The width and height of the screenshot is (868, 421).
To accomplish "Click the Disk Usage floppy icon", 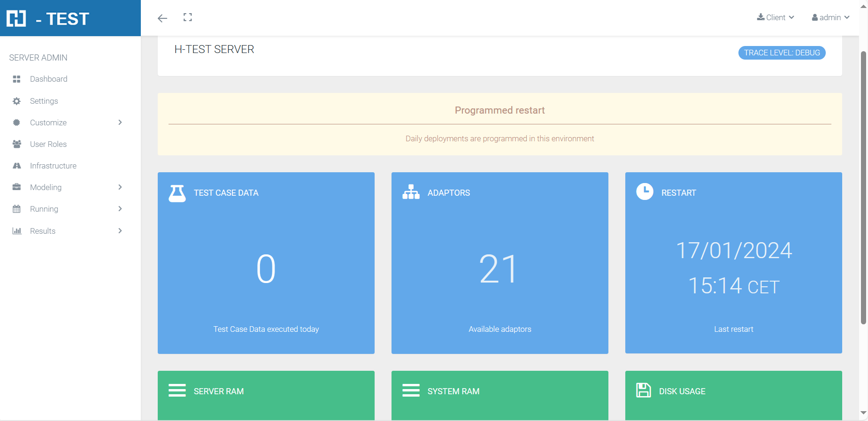I will pyautogui.click(x=643, y=390).
